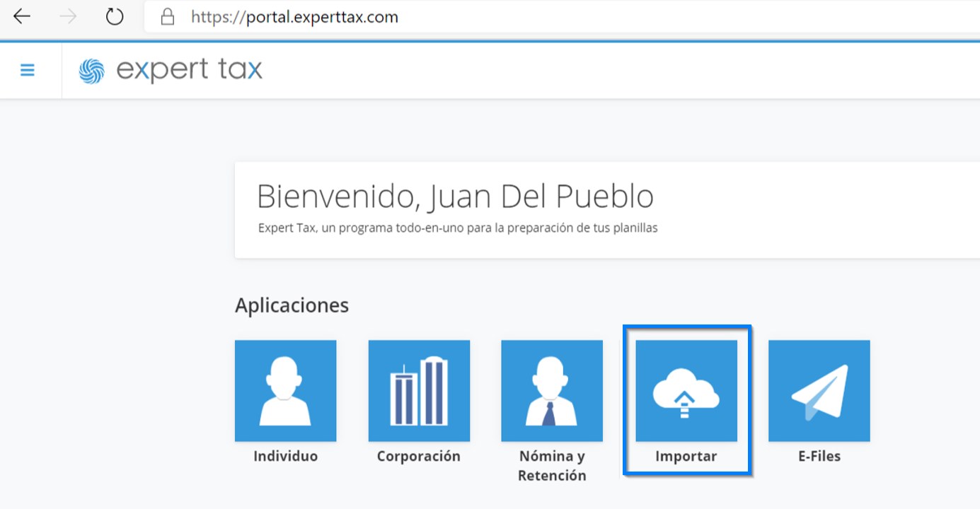Go back with the browser back arrow
The image size is (980, 509).
click(x=22, y=16)
